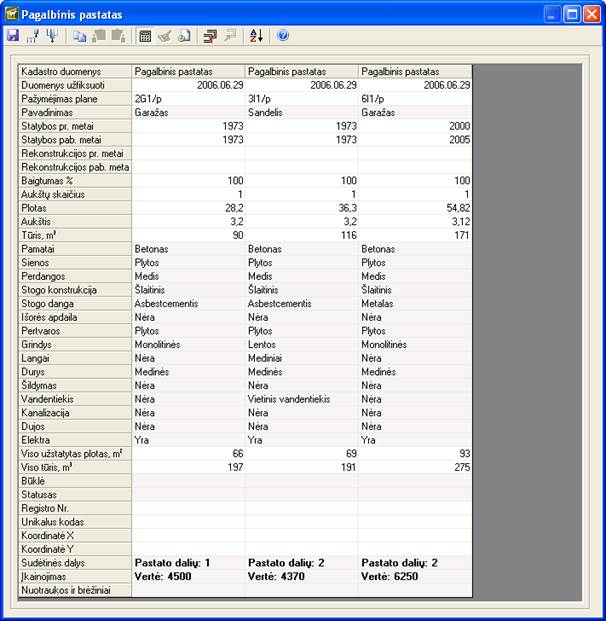Click the volume value '116'
606x621 pixels.
(x=301, y=235)
